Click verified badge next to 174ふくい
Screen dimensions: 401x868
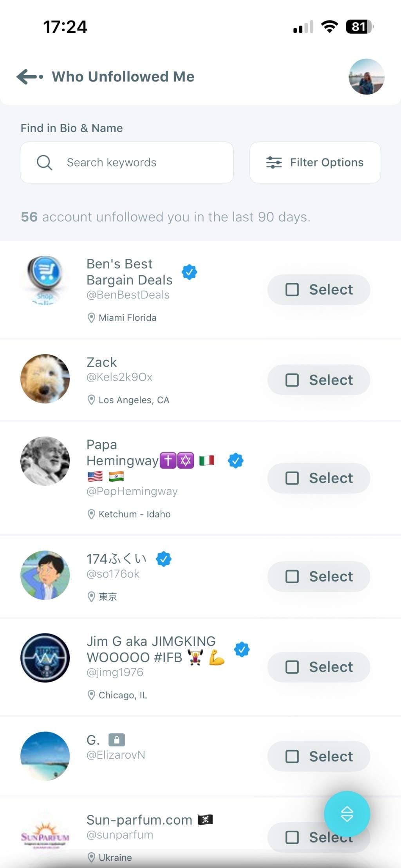164,559
